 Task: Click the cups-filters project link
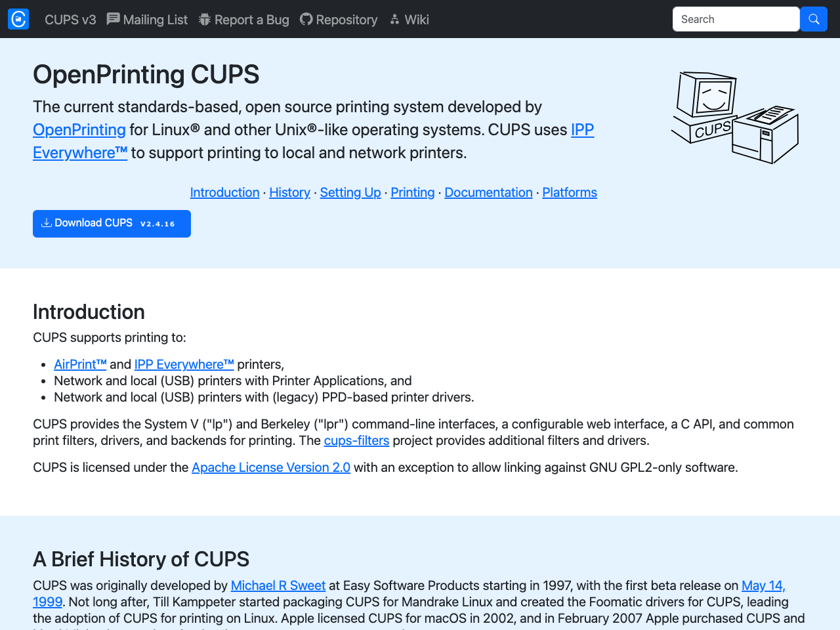point(356,440)
